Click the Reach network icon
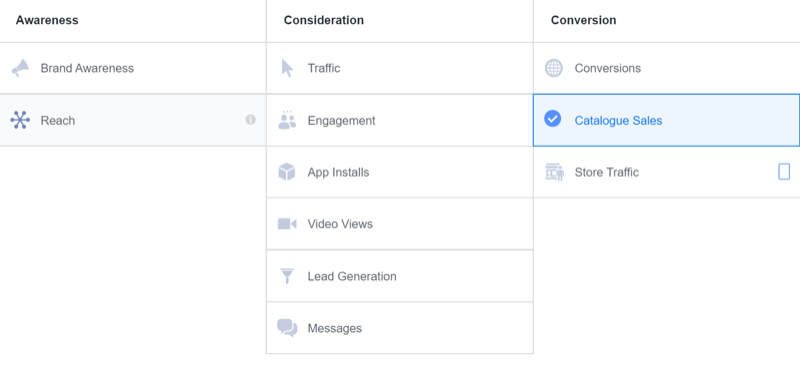Viewport: 800px width, 372px height. coord(20,120)
